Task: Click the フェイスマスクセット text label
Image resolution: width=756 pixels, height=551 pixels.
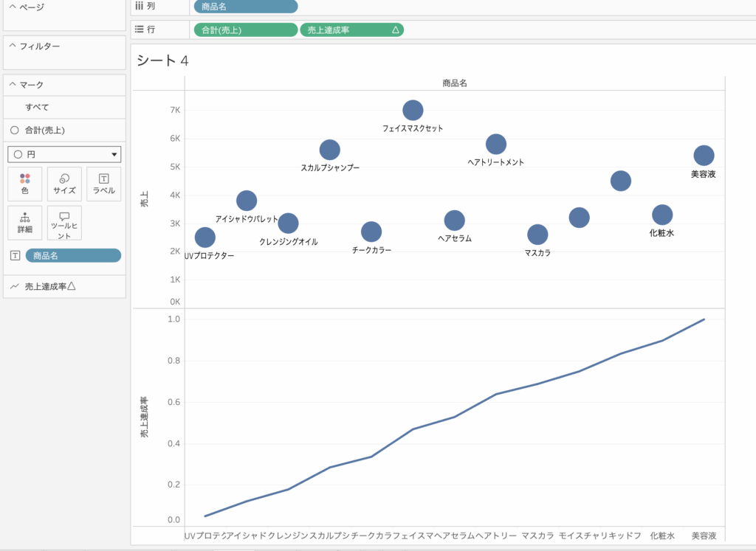Action: 413,128
